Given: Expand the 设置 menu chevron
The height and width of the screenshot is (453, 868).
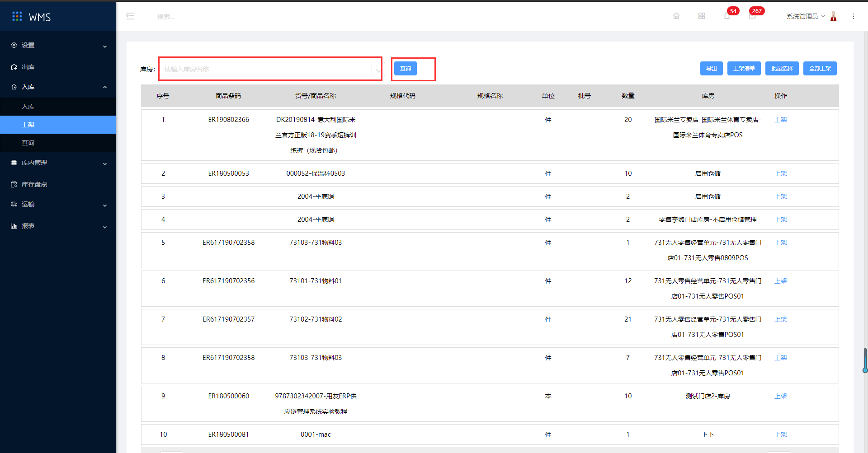Looking at the screenshot, I should pos(105,46).
